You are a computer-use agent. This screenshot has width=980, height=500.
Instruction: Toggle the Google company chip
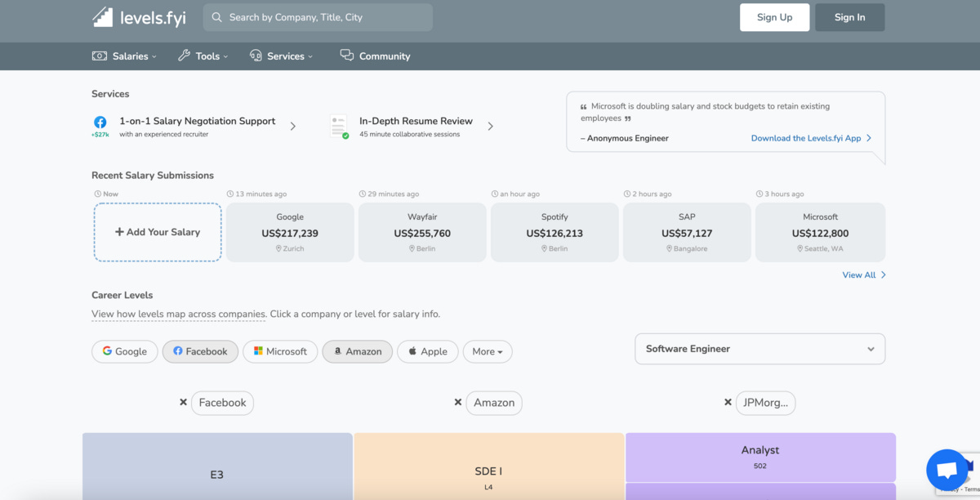125,351
